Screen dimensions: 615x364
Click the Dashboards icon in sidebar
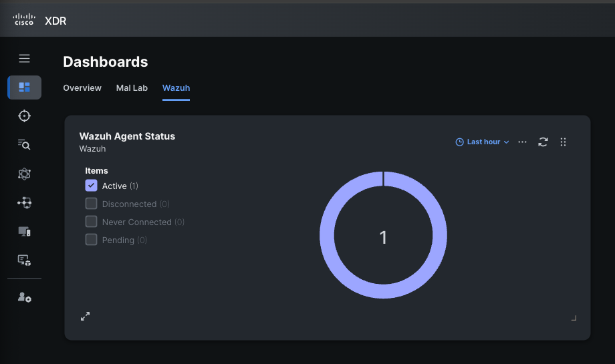point(25,87)
